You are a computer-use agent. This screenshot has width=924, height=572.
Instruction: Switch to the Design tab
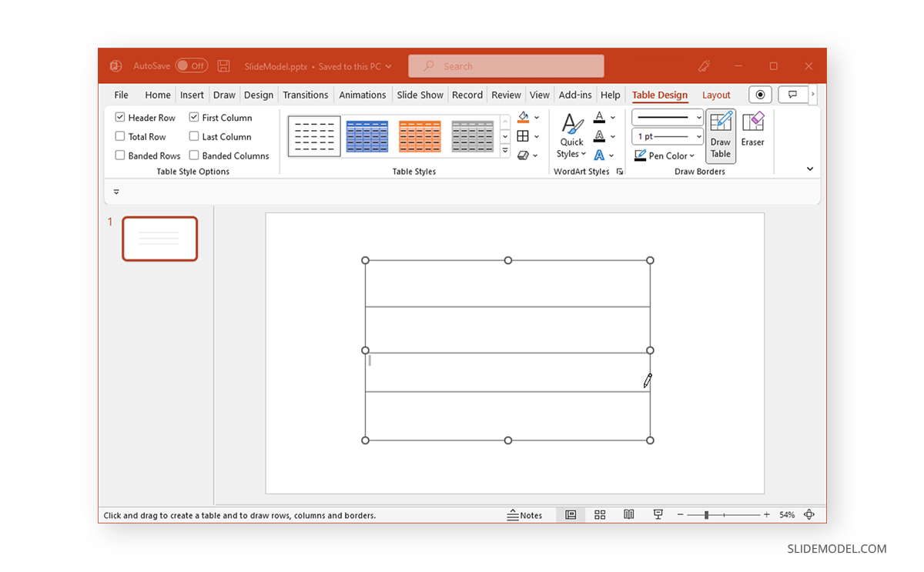point(259,95)
